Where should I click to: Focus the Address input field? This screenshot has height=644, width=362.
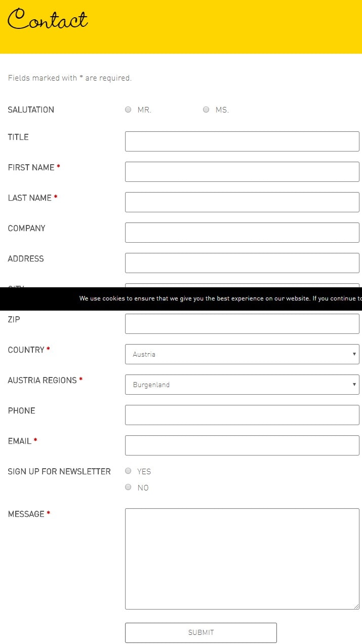[x=242, y=263]
